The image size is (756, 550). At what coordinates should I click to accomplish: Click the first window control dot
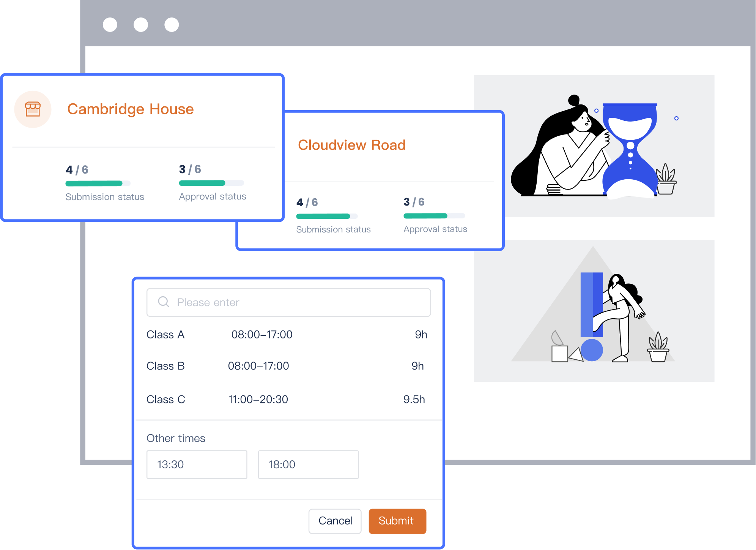click(x=110, y=25)
